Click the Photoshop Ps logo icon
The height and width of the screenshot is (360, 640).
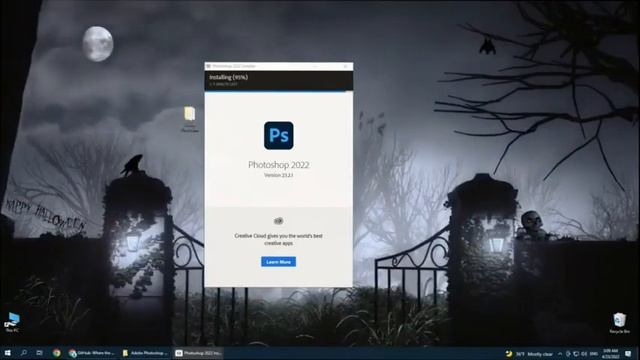pos(278,136)
